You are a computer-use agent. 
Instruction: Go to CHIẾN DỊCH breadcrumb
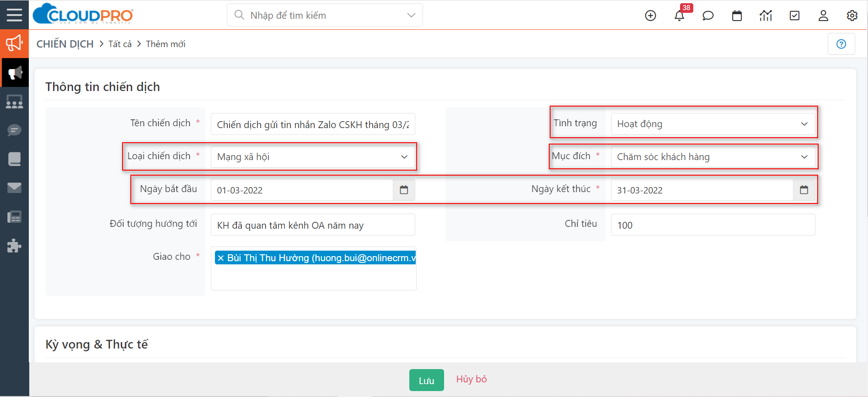pyautogui.click(x=65, y=44)
